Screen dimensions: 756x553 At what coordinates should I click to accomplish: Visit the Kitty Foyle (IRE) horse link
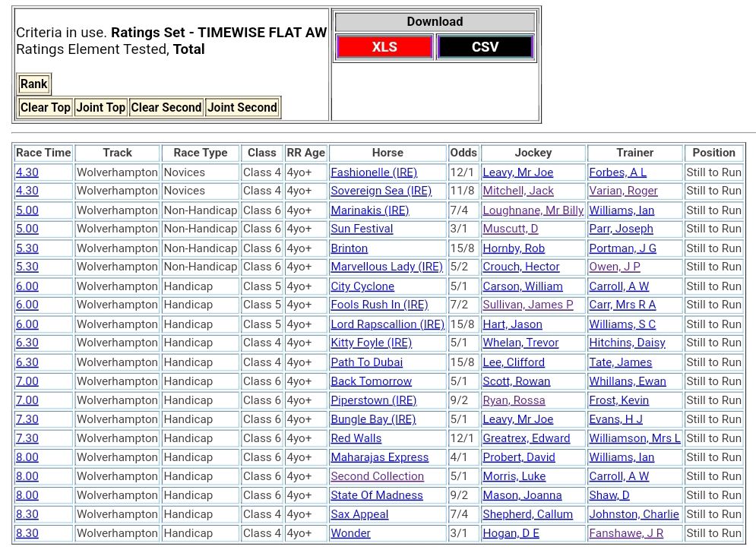(371, 343)
